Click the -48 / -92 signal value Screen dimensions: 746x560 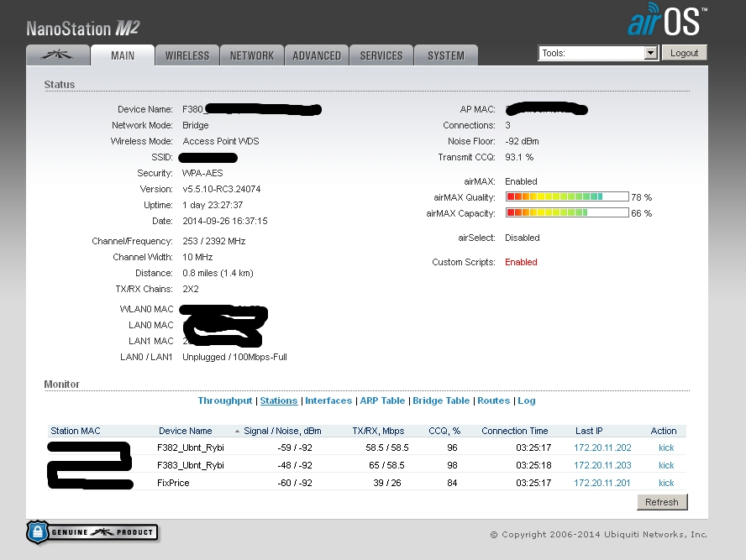pos(295,465)
